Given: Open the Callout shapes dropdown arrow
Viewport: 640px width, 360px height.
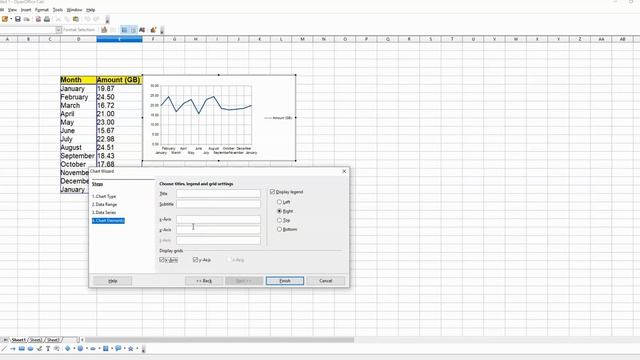Looking at the screenshot, I should (124, 349).
